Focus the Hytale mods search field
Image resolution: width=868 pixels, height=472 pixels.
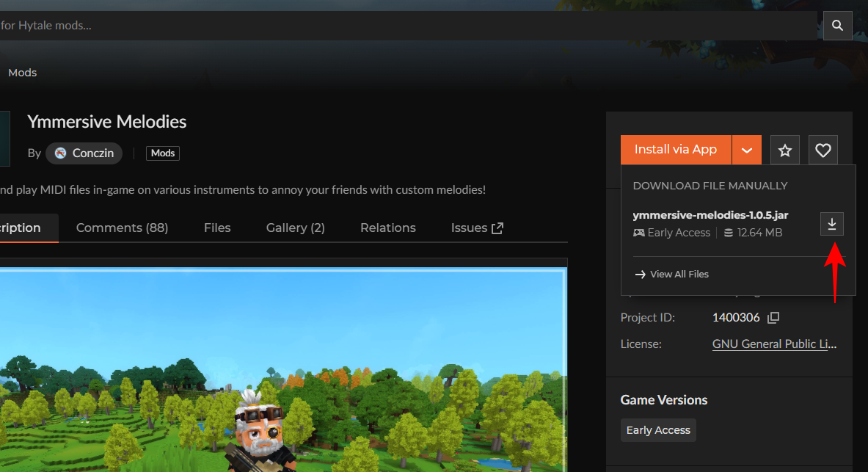click(409, 26)
